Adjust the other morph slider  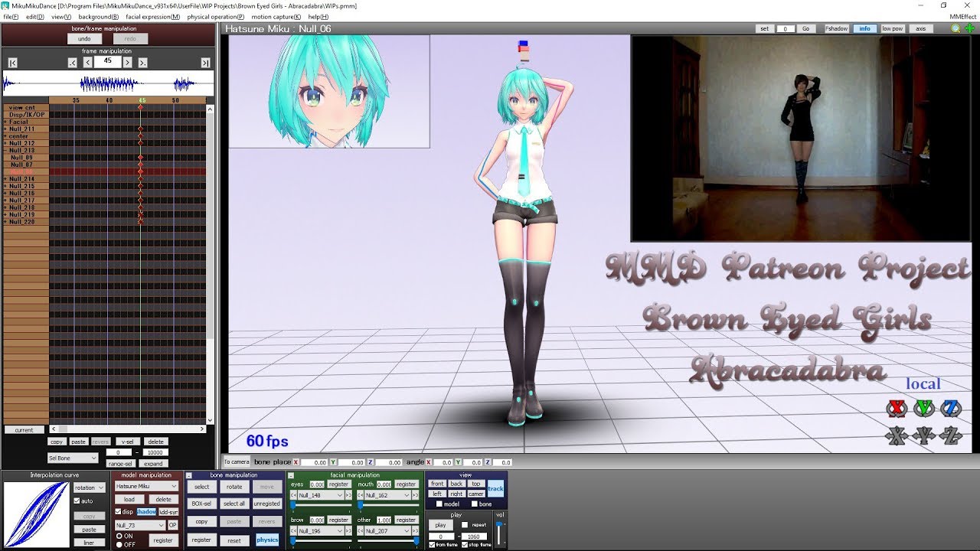pyautogui.click(x=389, y=540)
